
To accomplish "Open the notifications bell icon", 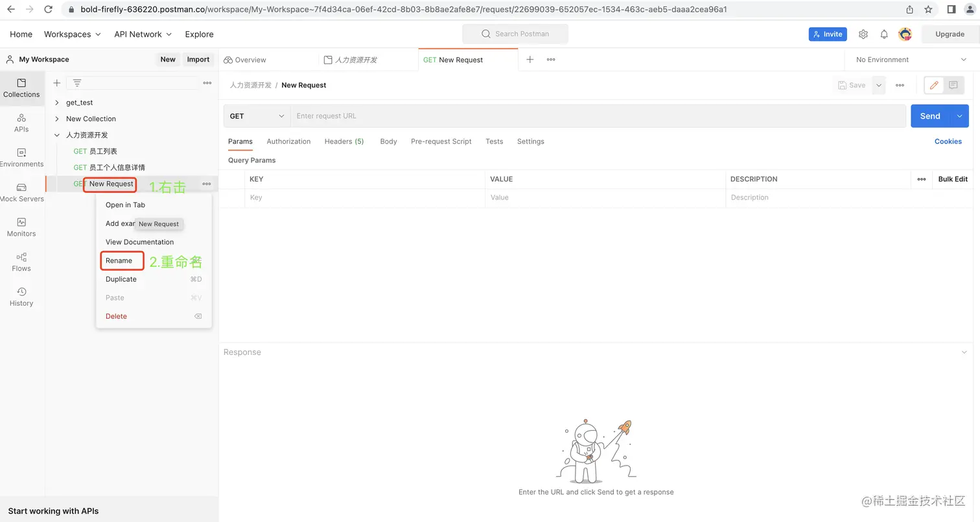I will click(x=884, y=34).
